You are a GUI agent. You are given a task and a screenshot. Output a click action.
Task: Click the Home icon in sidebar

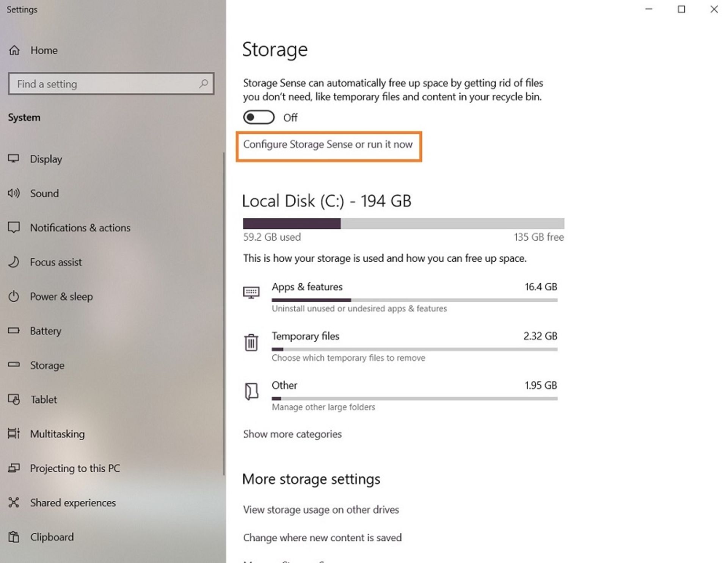[14, 50]
